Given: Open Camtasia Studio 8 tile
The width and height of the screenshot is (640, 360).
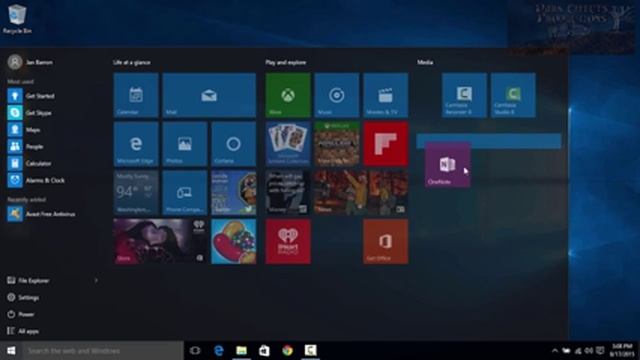Looking at the screenshot, I should point(513,95).
